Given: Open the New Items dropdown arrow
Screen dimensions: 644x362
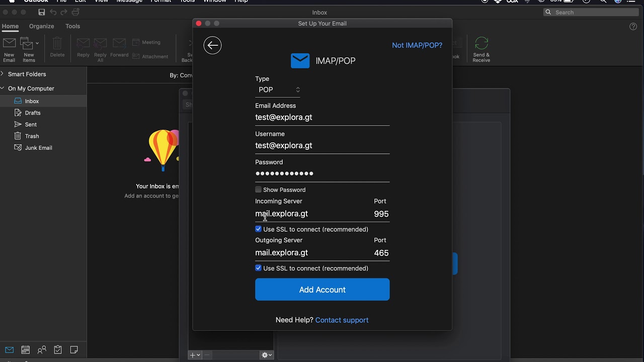Looking at the screenshot, I should [x=37, y=43].
